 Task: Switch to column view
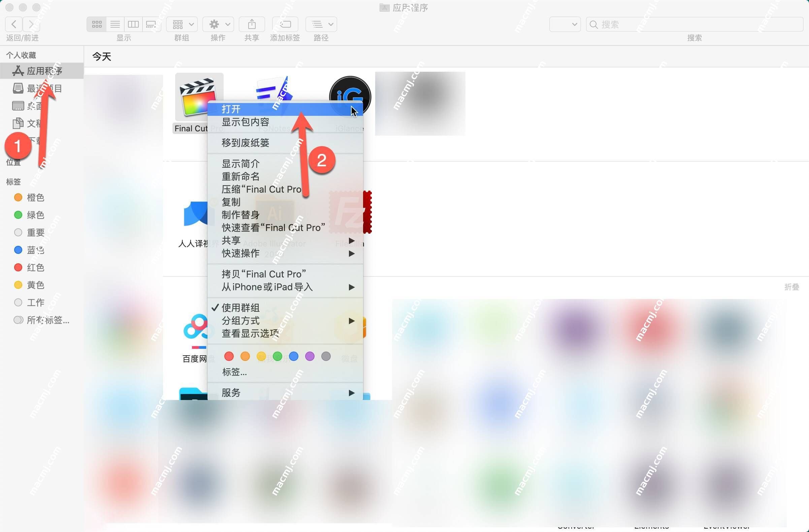pyautogui.click(x=133, y=24)
